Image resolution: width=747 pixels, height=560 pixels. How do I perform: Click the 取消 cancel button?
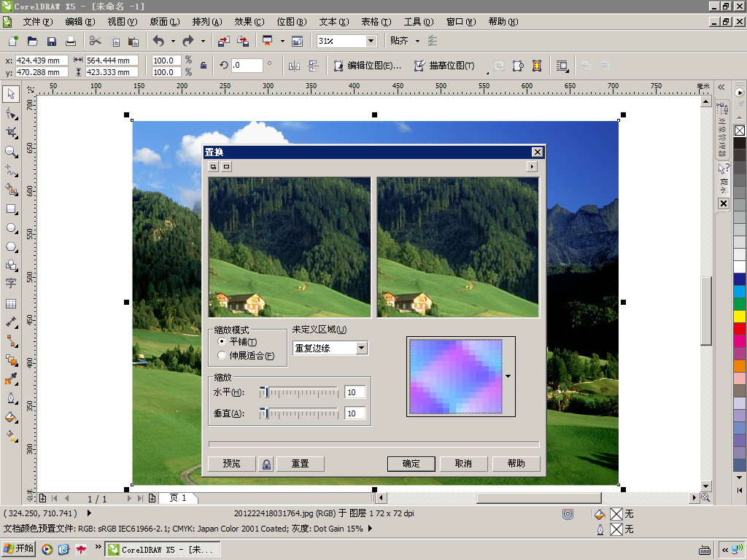coord(463,464)
